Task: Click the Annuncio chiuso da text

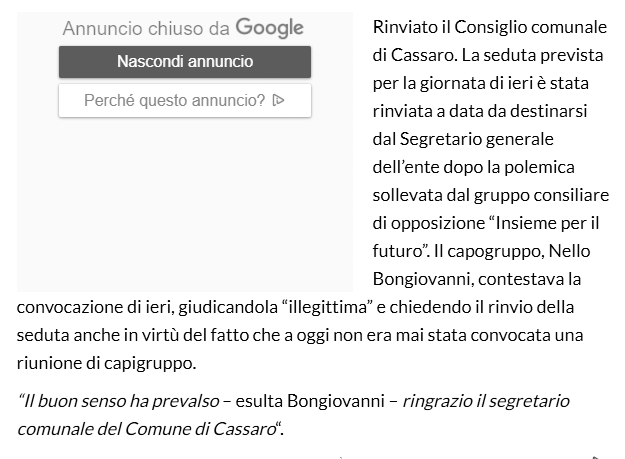Action: (x=146, y=29)
